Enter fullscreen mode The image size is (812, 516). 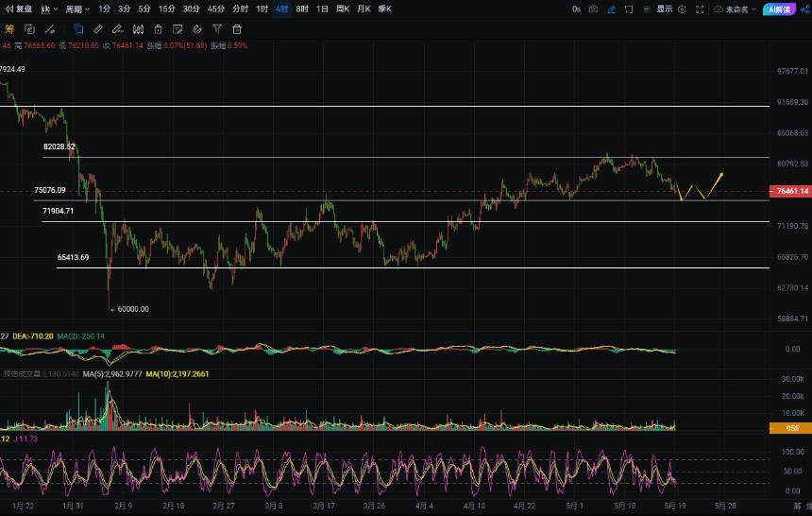click(x=700, y=9)
